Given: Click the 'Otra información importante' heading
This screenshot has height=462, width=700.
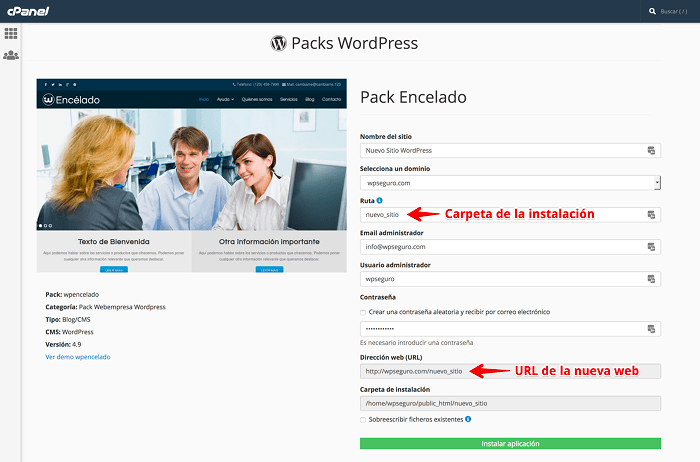Looking at the screenshot, I should (x=269, y=241).
